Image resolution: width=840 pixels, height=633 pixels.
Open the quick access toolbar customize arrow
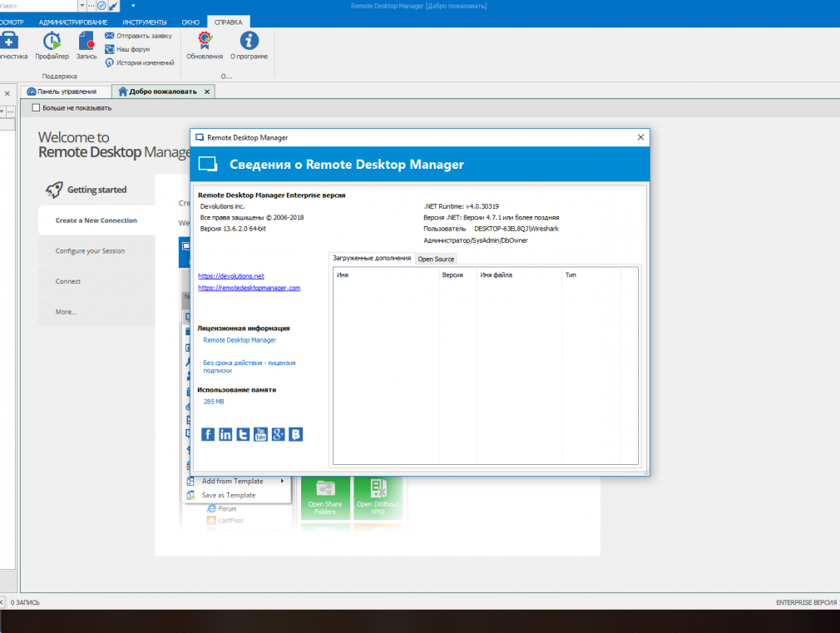[133, 6]
